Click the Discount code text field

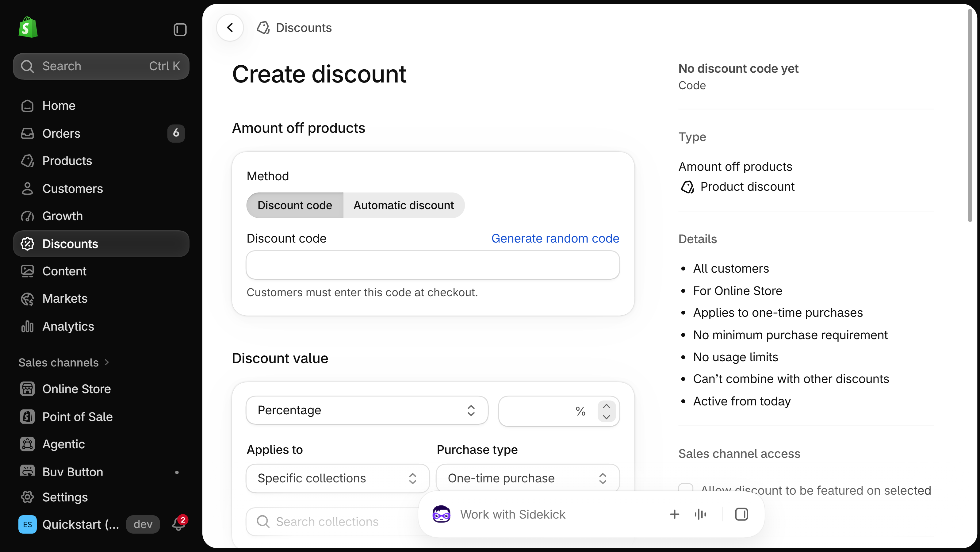433,265
